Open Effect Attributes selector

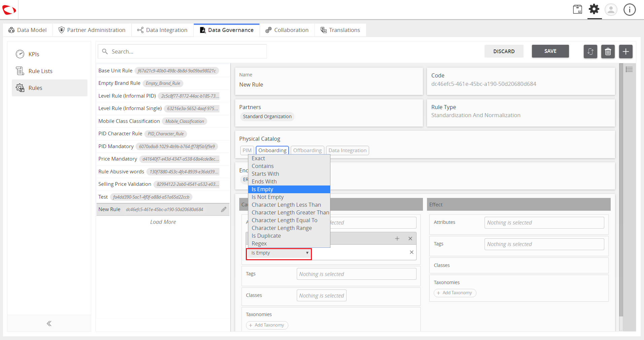point(544,223)
